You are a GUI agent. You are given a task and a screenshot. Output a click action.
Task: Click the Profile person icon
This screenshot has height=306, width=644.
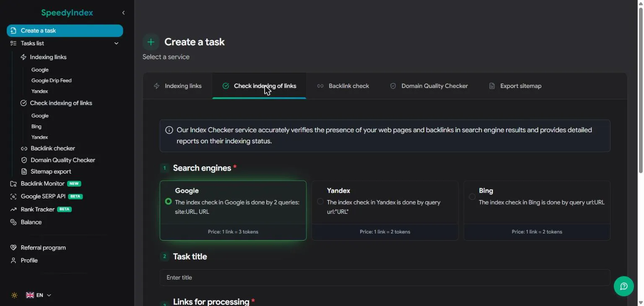(13, 260)
